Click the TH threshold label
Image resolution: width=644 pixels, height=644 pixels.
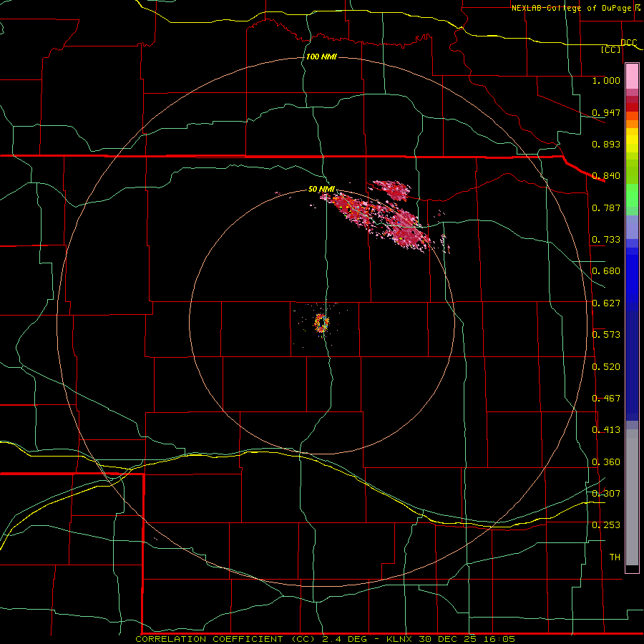[x=615, y=557]
